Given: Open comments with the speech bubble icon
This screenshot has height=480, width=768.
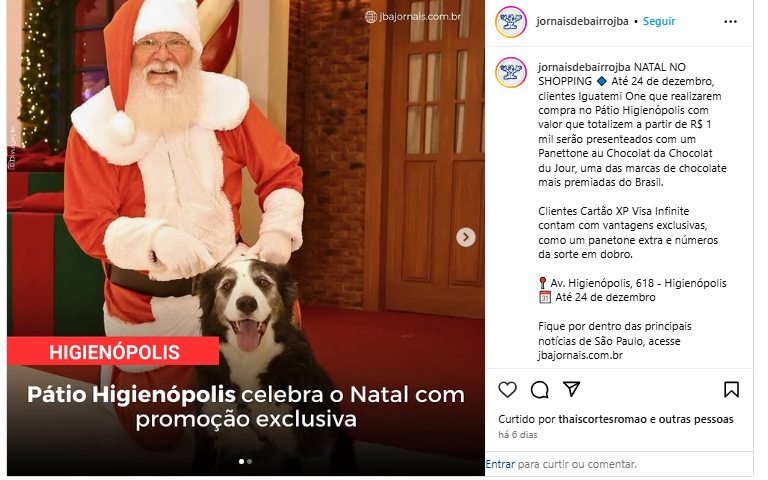Looking at the screenshot, I should (x=539, y=390).
